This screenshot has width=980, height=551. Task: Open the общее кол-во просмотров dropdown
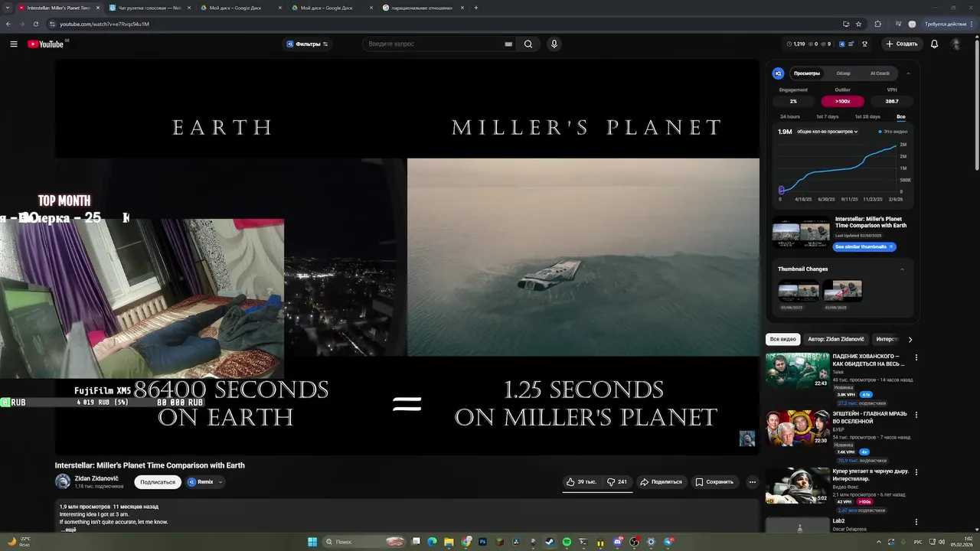[x=828, y=132]
